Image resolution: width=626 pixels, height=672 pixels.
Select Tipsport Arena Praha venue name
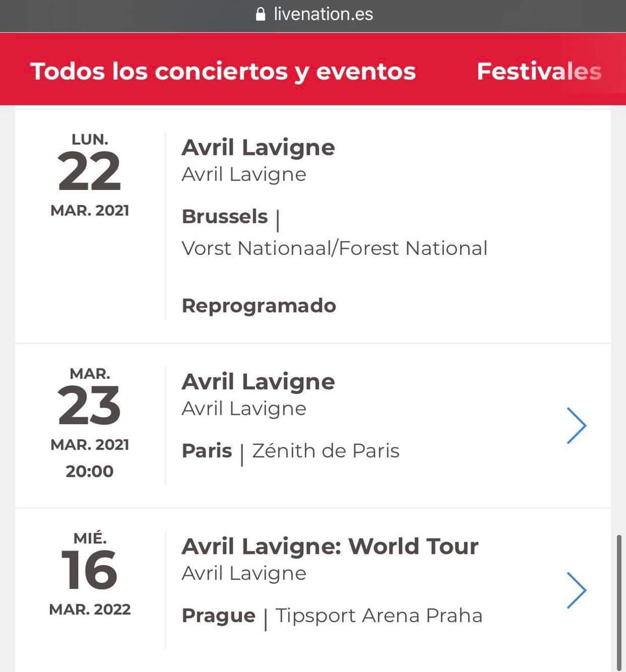(x=379, y=616)
